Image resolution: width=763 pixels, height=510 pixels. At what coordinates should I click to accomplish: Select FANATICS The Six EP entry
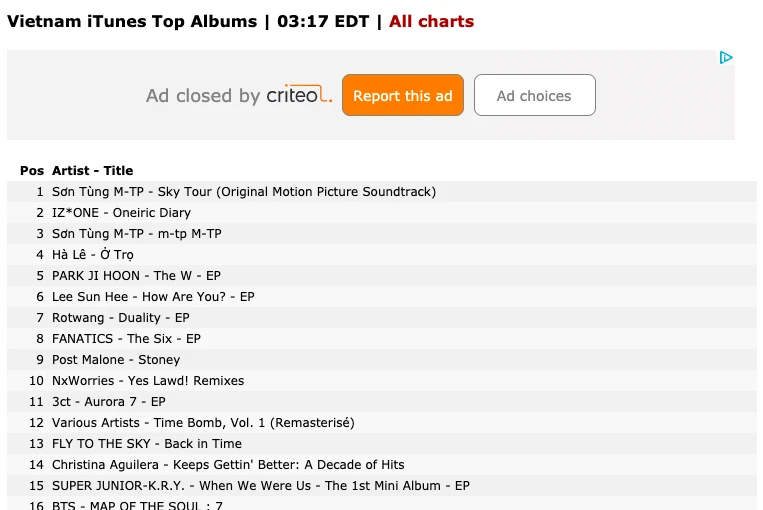pyautogui.click(x=126, y=339)
